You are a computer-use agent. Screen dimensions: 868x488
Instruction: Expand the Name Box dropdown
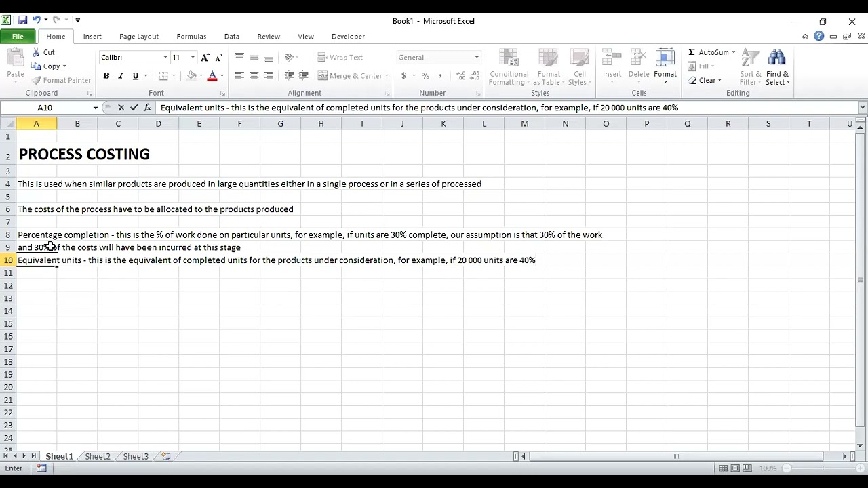pos(95,108)
